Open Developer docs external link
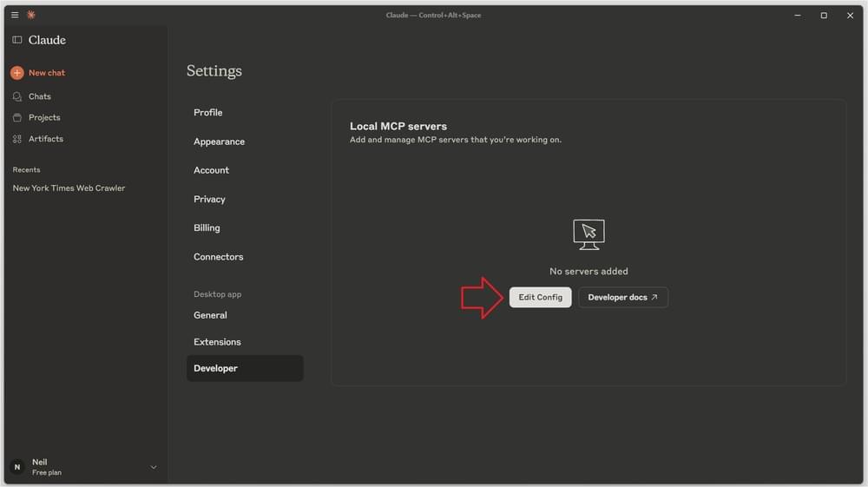Screen dimensions: 868x487 tap(622, 297)
